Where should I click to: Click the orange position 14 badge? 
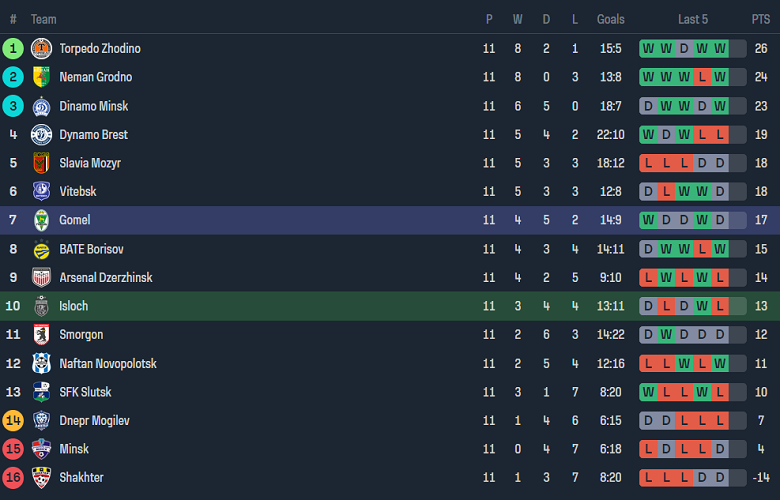coord(13,420)
